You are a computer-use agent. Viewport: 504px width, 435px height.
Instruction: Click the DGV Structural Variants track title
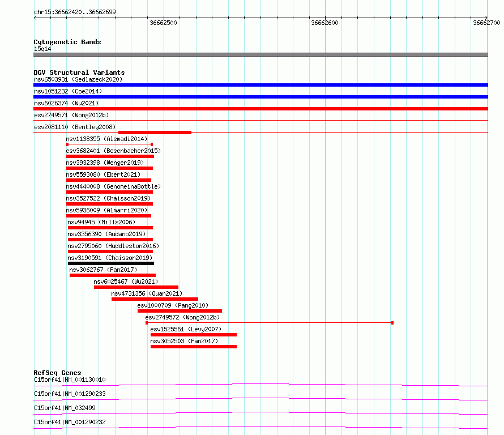point(79,72)
